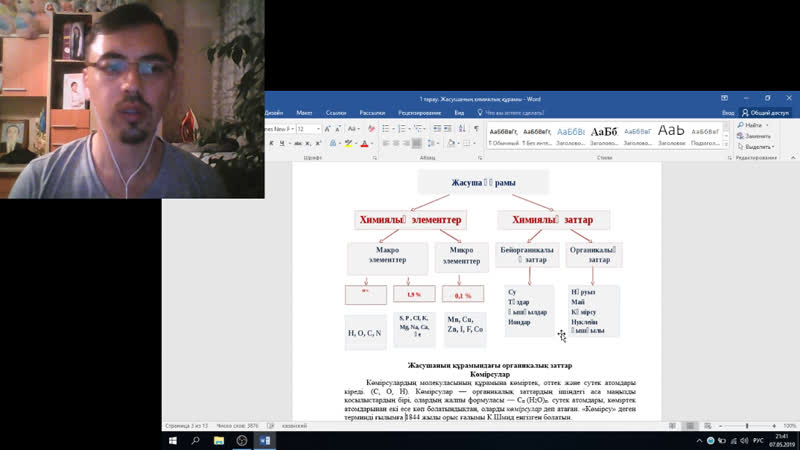Click the Word icon in taskbar
The width and height of the screenshot is (800, 450).
click(x=265, y=440)
